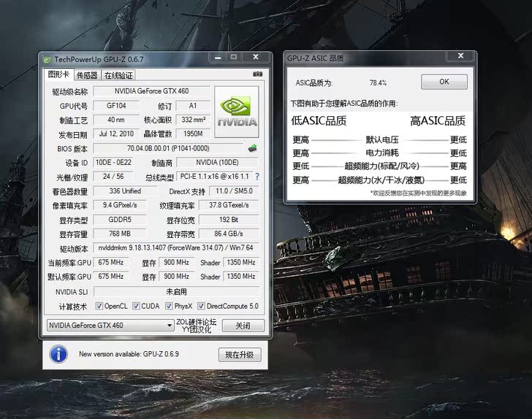Viewport: 532px width, 419px height.
Task: Click the bandwidth value 86.4 GB/s
Action: pyautogui.click(x=229, y=234)
